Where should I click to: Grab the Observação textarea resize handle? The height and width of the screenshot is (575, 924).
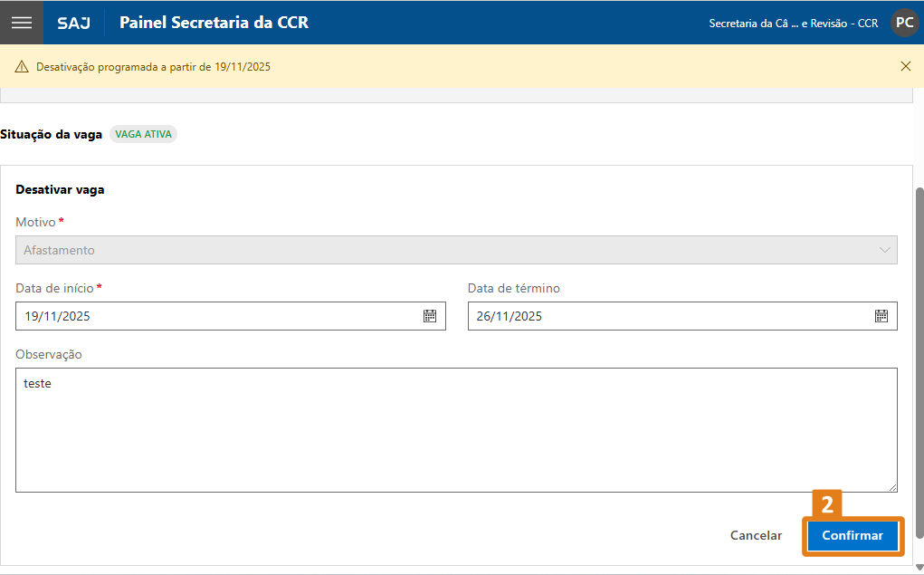point(892,487)
